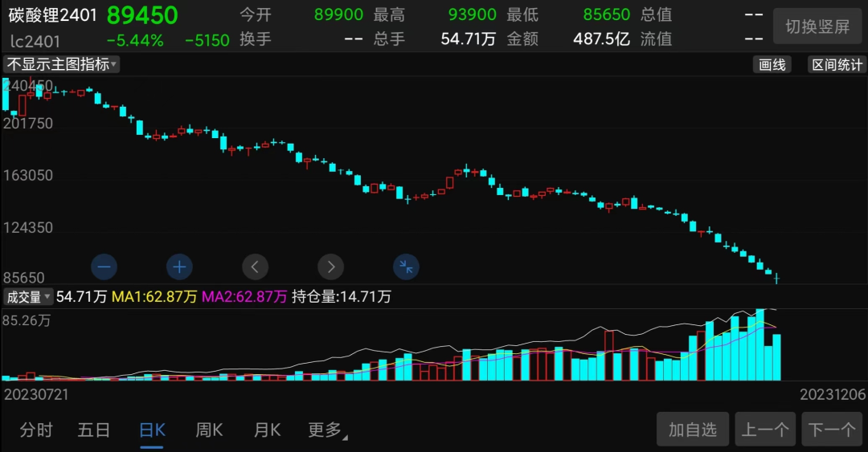Click start date 20230721

[x=36, y=394]
